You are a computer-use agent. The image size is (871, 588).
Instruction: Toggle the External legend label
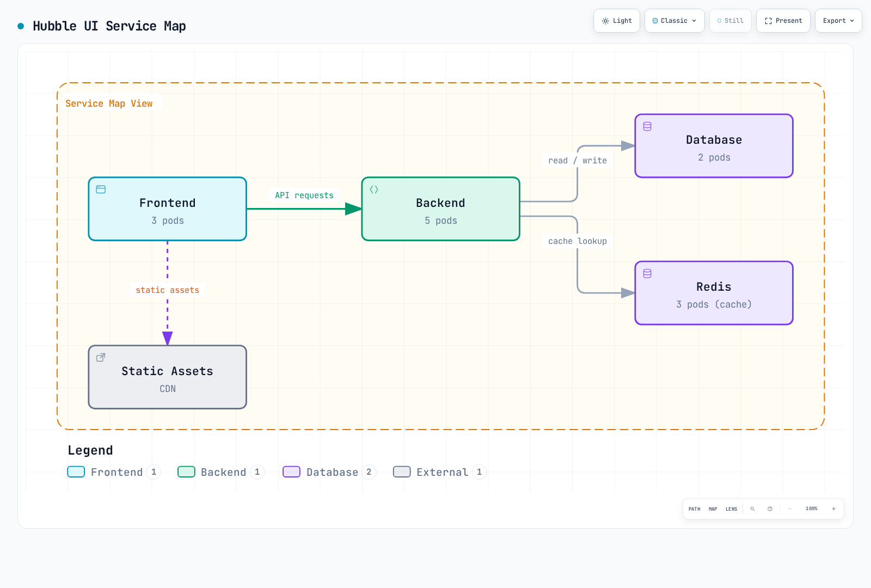443,472
